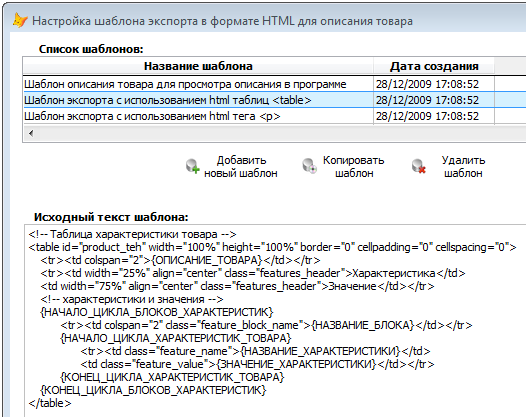Click the line "<!-- Таблица характеристики товара -->"

133,234
